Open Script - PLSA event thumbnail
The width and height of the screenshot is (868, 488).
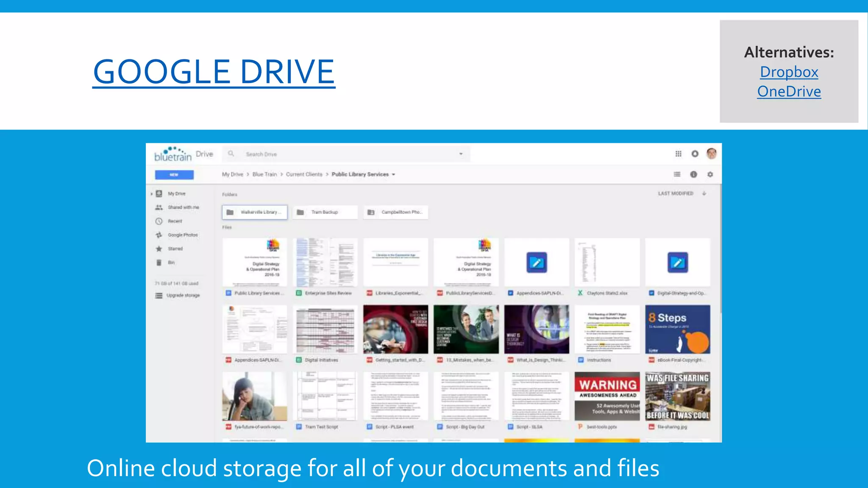[x=395, y=396]
